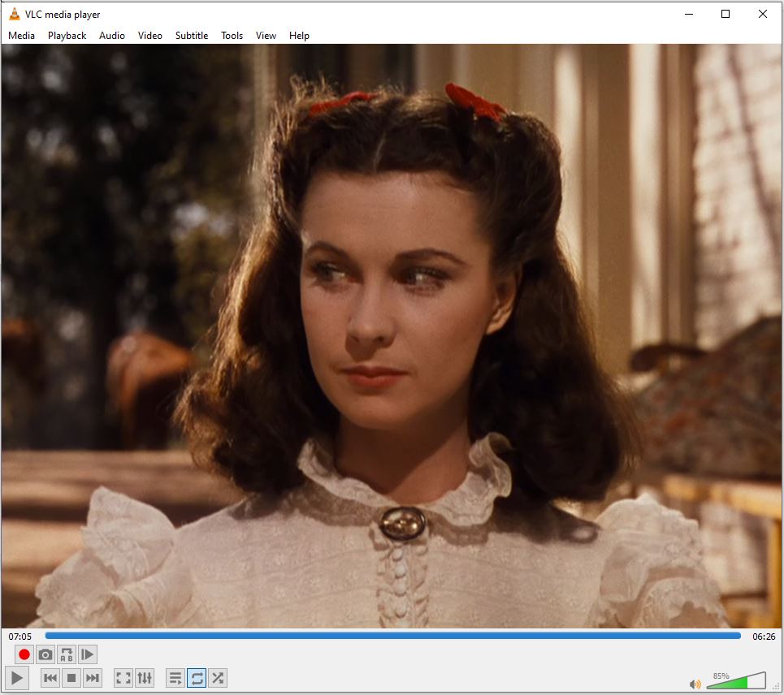Toggle elapsed time display 07:05
Screen dimensions: 784x695
coord(20,637)
